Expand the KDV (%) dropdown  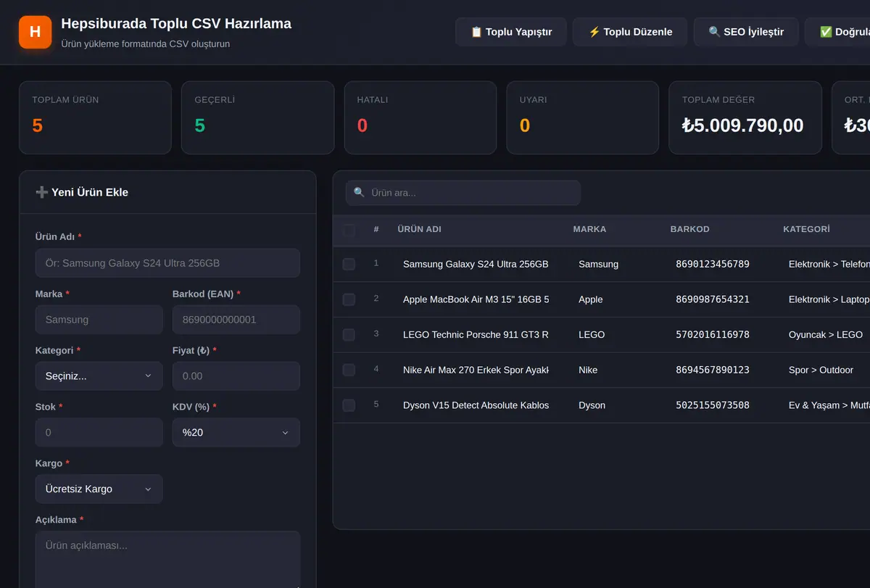(236, 433)
